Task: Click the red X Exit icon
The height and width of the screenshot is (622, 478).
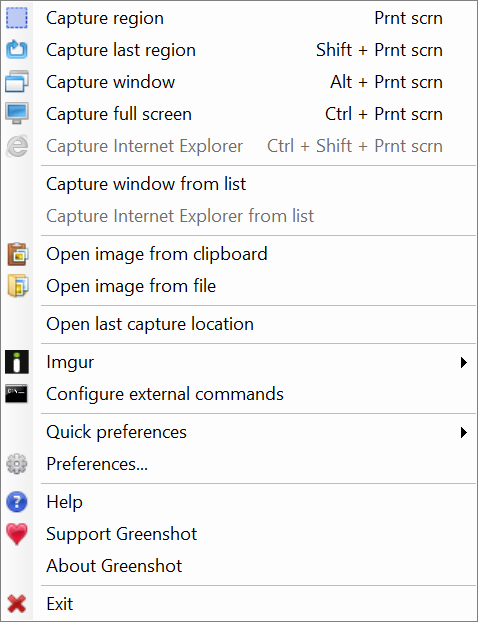Action: point(17,604)
